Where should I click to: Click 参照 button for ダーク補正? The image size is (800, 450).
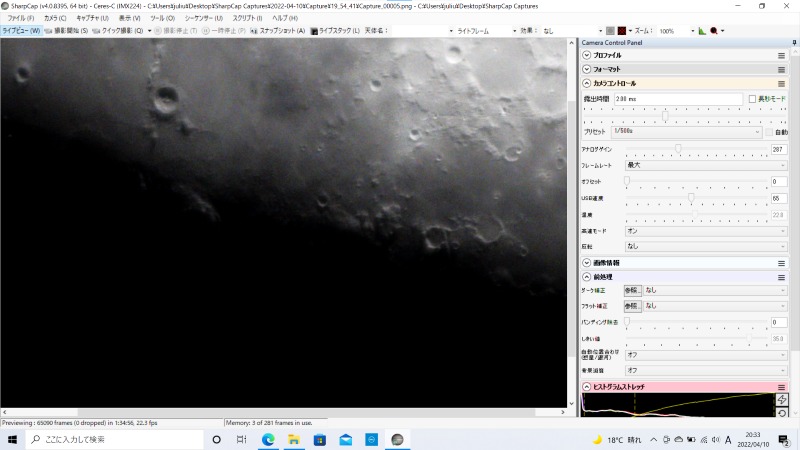[x=632, y=290]
